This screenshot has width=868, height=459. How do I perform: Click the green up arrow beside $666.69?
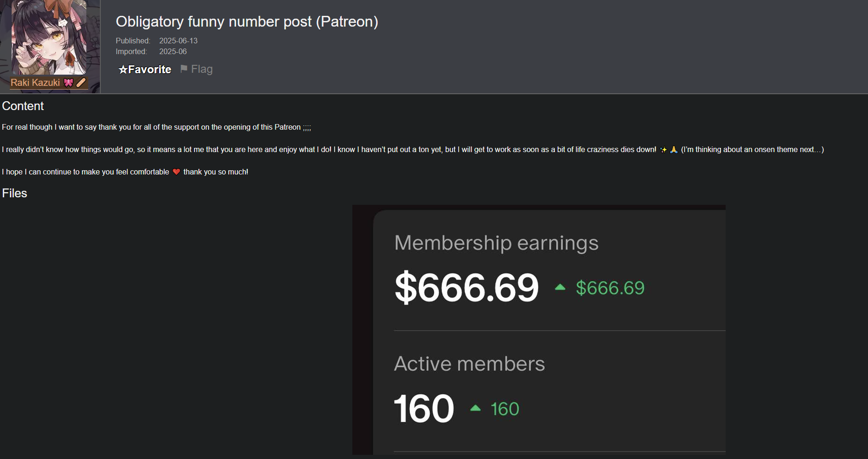[x=560, y=287]
